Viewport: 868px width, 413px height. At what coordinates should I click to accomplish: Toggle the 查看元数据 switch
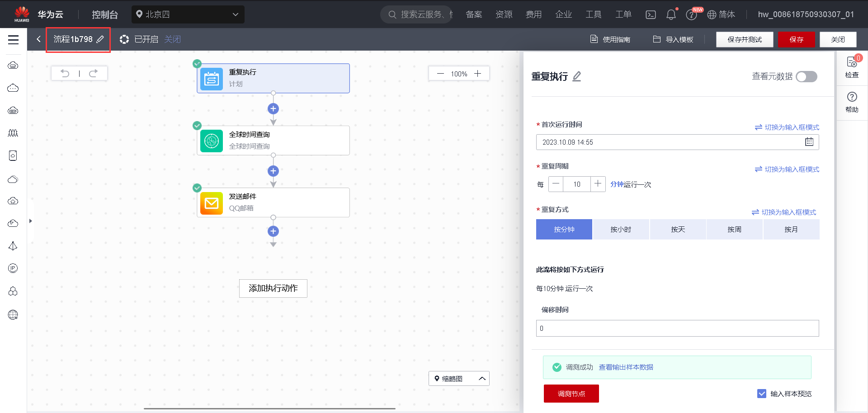click(806, 77)
